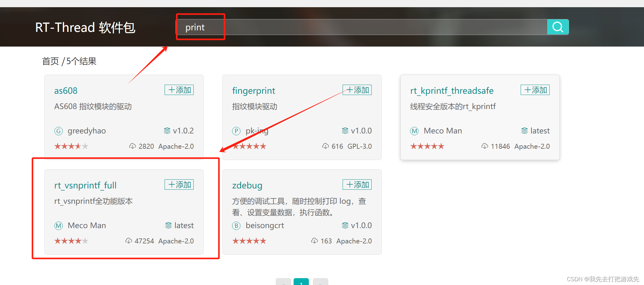The width and height of the screenshot is (644, 285).
Task: Click 添加 on rt_vsnprintf_full package
Action: pos(179,184)
